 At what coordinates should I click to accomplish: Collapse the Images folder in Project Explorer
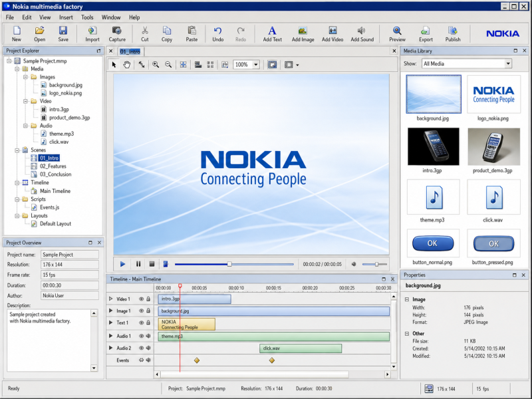point(25,77)
